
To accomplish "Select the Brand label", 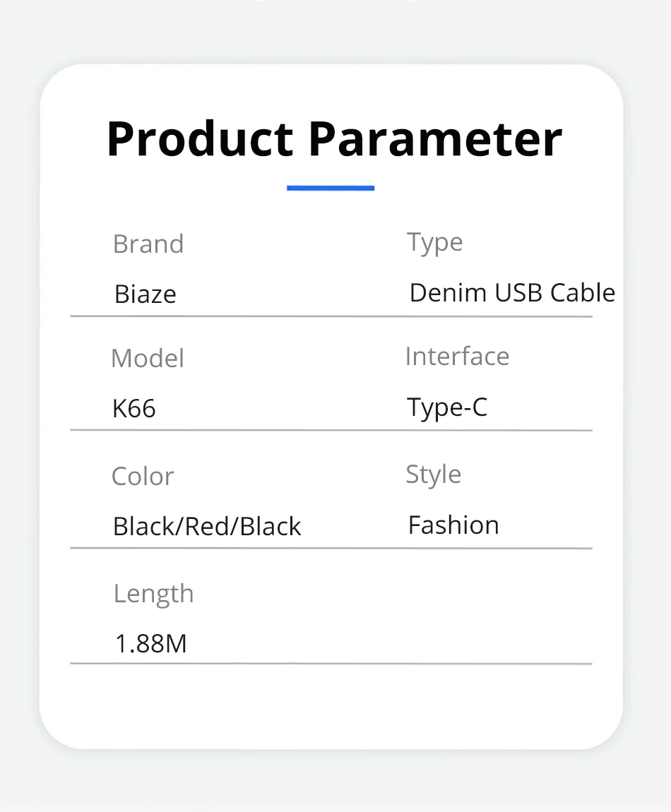I will [148, 244].
